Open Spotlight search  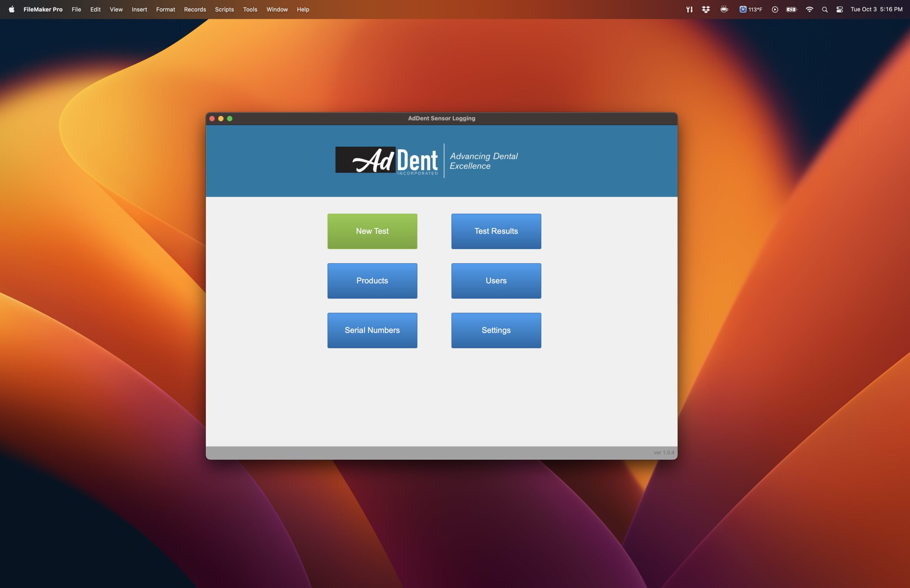coord(824,9)
